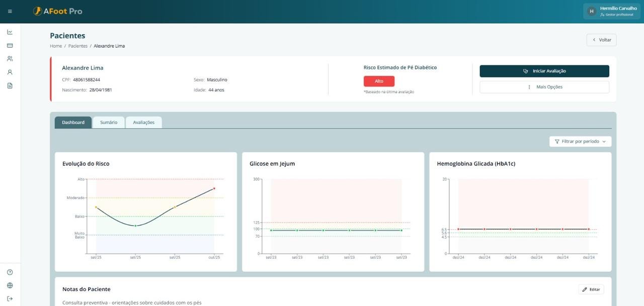
Task: Click the Pacientes breadcrumb link
Action: pyautogui.click(x=77, y=46)
